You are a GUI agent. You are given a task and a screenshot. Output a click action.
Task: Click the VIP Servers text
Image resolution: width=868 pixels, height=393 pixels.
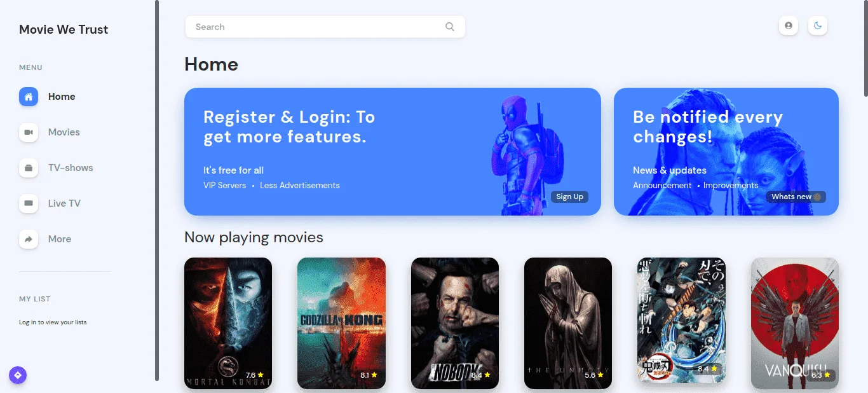point(224,186)
